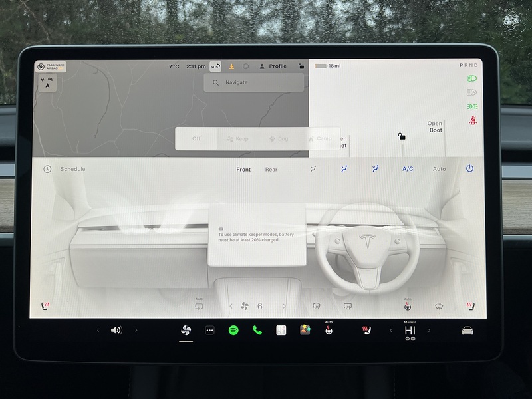
Task: Switch to the Rear climate tab
Action: pyautogui.click(x=271, y=170)
